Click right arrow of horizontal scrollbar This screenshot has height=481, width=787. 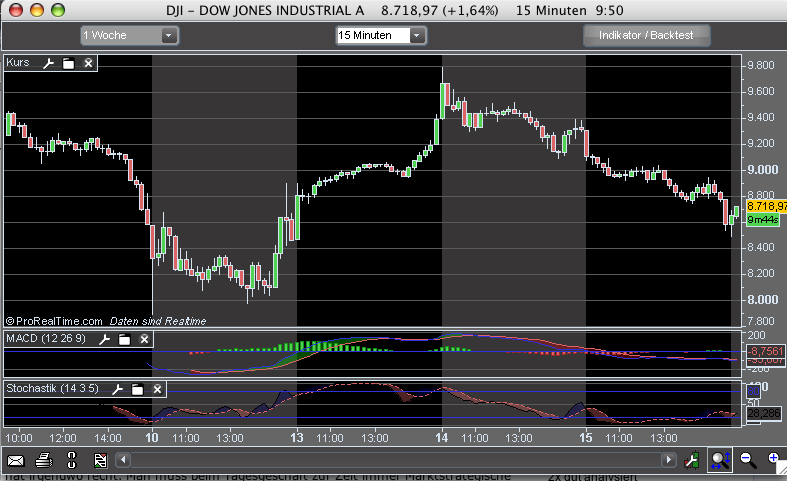668,460
